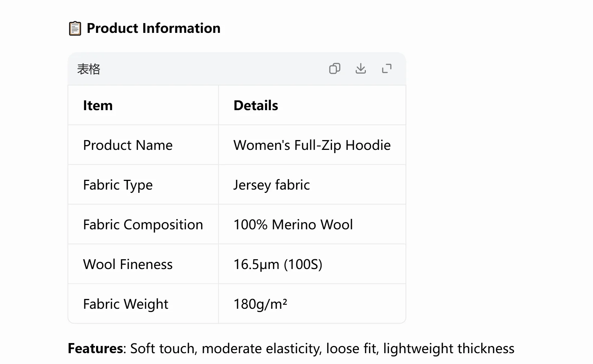Select the Fabric Composition row label
The width and height of the screenshot is (593, 364).
tap(143, 225)
